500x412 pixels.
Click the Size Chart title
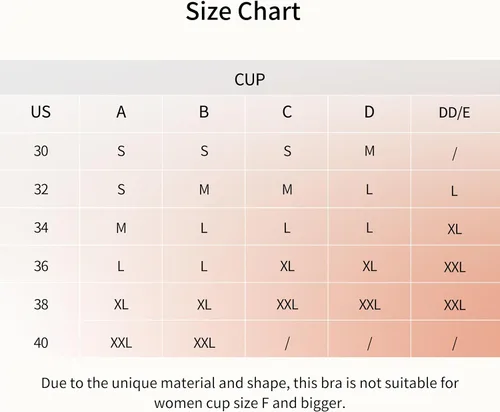[243, 11]
